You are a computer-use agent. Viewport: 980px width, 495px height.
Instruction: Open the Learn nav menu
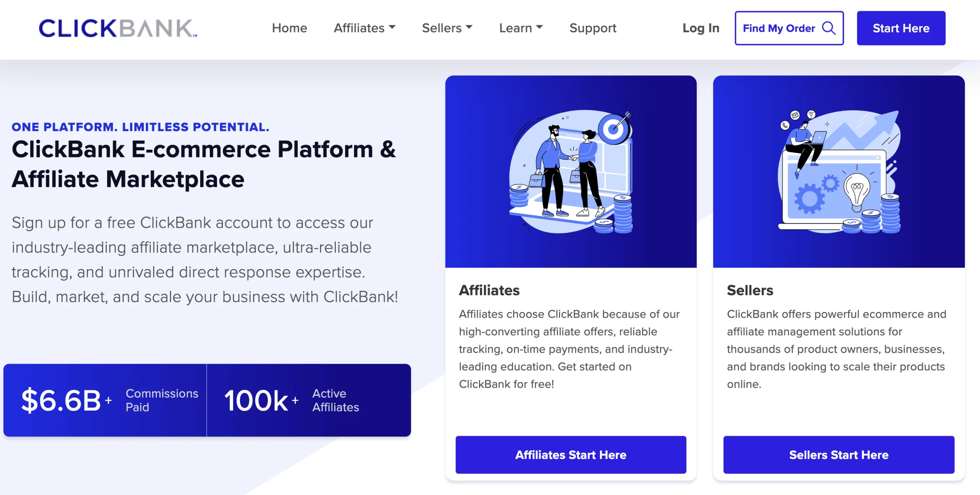521,28
